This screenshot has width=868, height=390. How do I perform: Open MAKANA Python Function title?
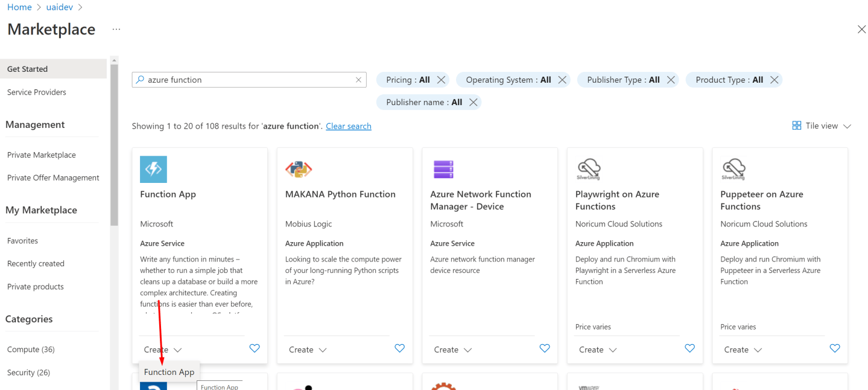pyautogui.click(x=340, y=194)
